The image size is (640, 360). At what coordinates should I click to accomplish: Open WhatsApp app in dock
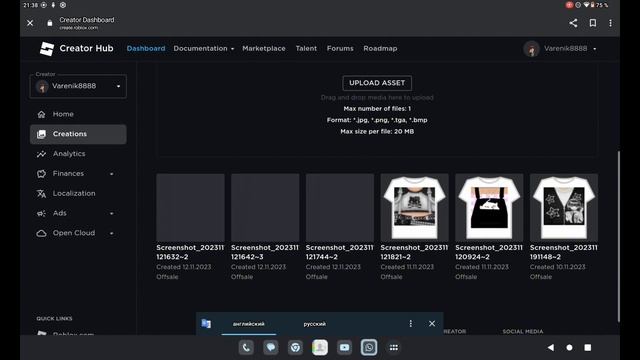tap(369, 347)
